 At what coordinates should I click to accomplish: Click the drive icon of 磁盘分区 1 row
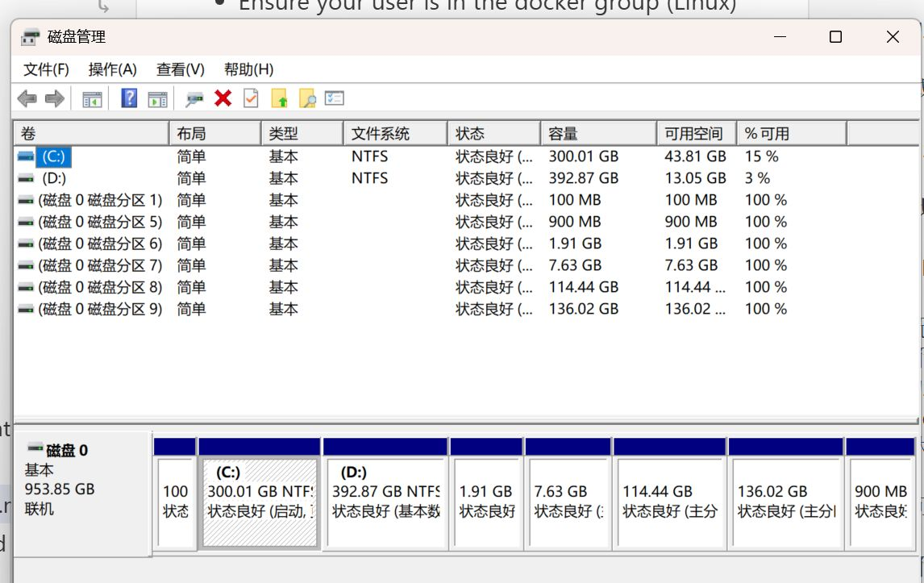[25, 201]
